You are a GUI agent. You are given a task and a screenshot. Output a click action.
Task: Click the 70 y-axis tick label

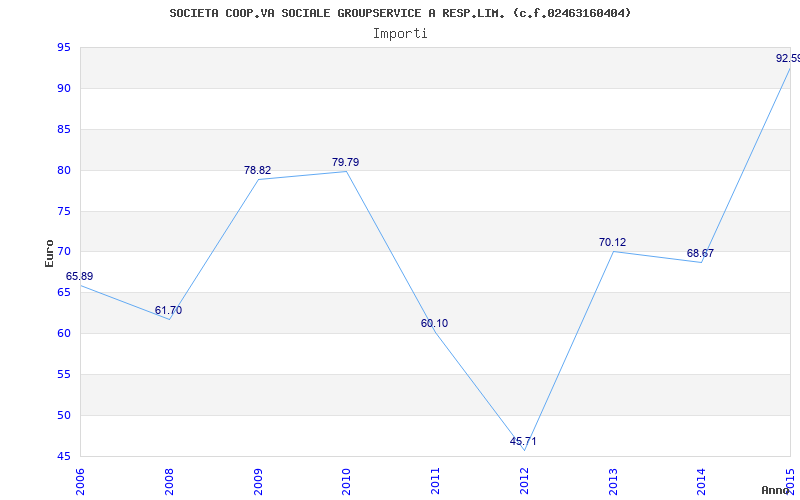pos(64,252)
